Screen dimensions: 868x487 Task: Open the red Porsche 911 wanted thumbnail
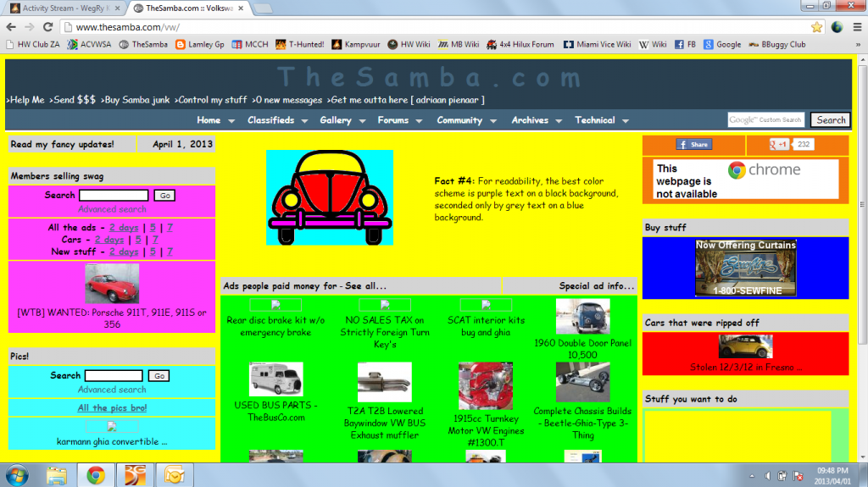tap(112, 284)
